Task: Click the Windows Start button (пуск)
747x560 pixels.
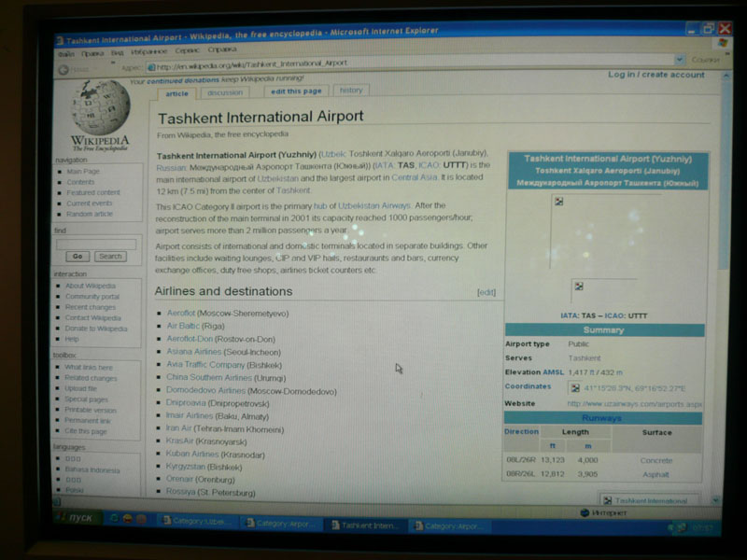Action: click(78, 518)
